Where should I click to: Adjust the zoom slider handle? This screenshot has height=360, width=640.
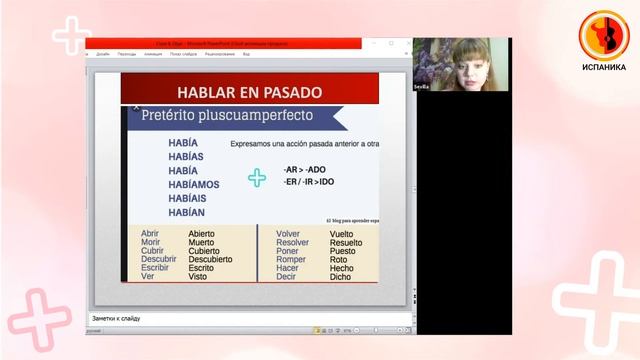[376, 331]
